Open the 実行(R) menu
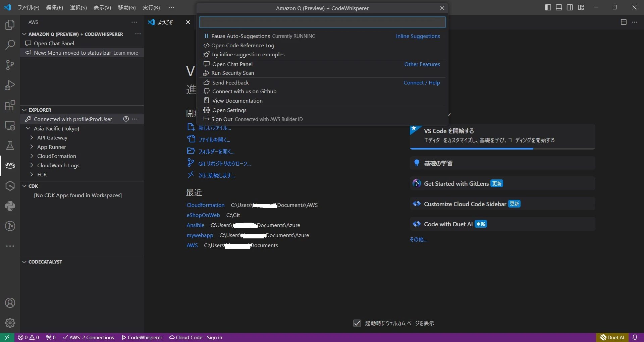 [x=151, y=7]
